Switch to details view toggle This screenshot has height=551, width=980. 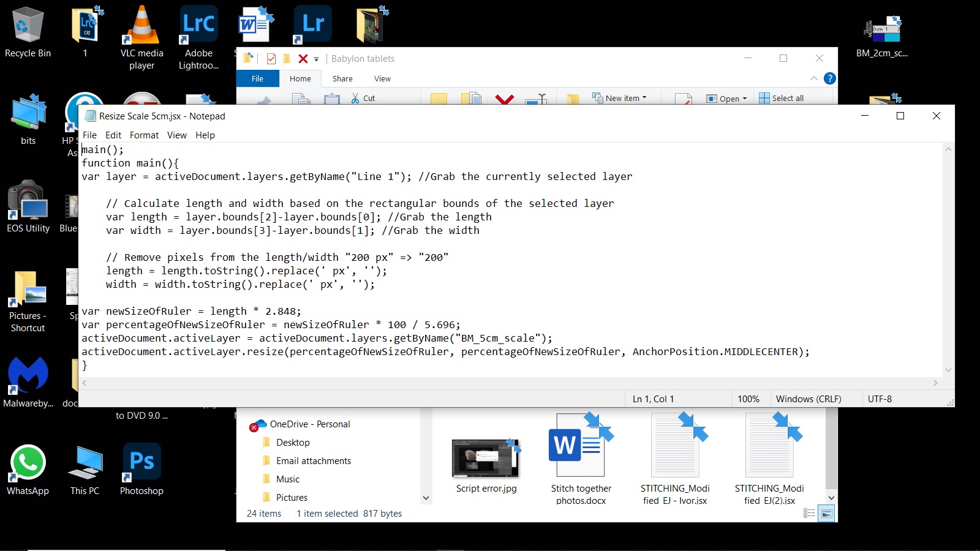(809, 513)
